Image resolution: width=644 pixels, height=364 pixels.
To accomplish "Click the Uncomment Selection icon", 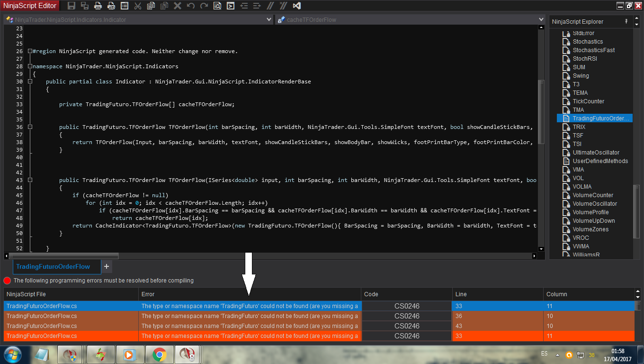I will click(x=284, y=6).
